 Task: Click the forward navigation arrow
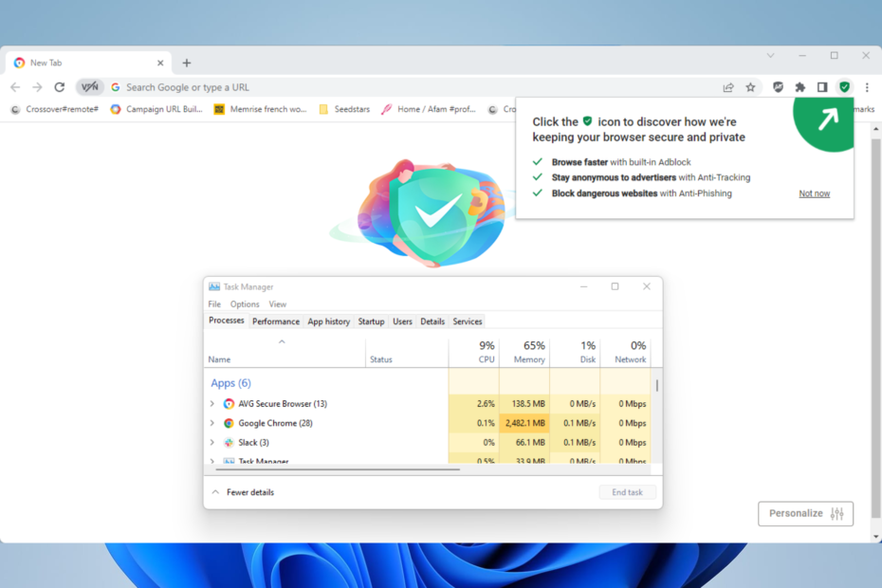pos(37,86)
